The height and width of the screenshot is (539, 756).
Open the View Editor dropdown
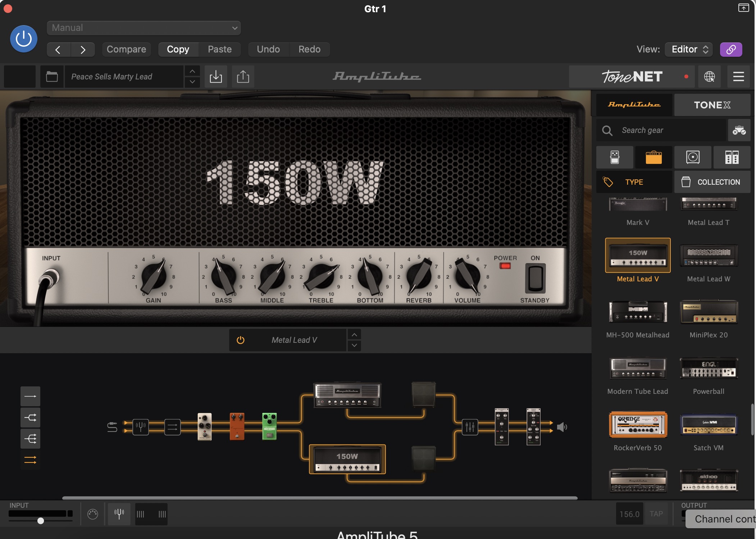coord(689,49)
